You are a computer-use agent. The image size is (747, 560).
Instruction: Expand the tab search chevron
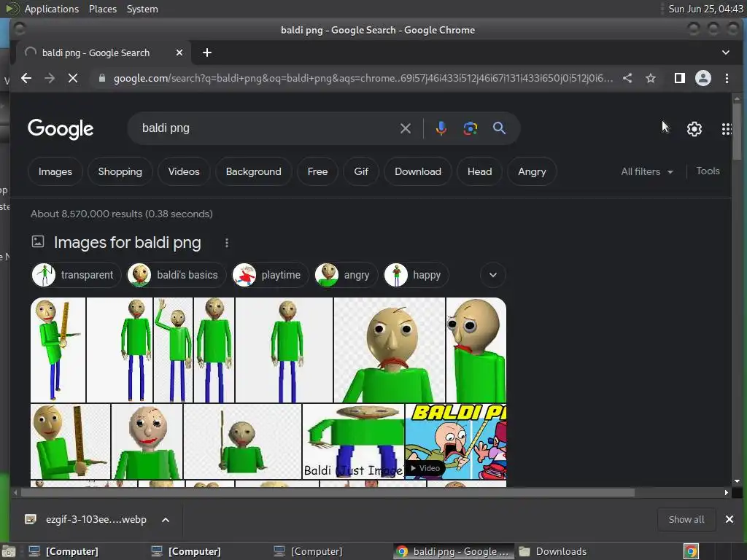coord(726,52)
